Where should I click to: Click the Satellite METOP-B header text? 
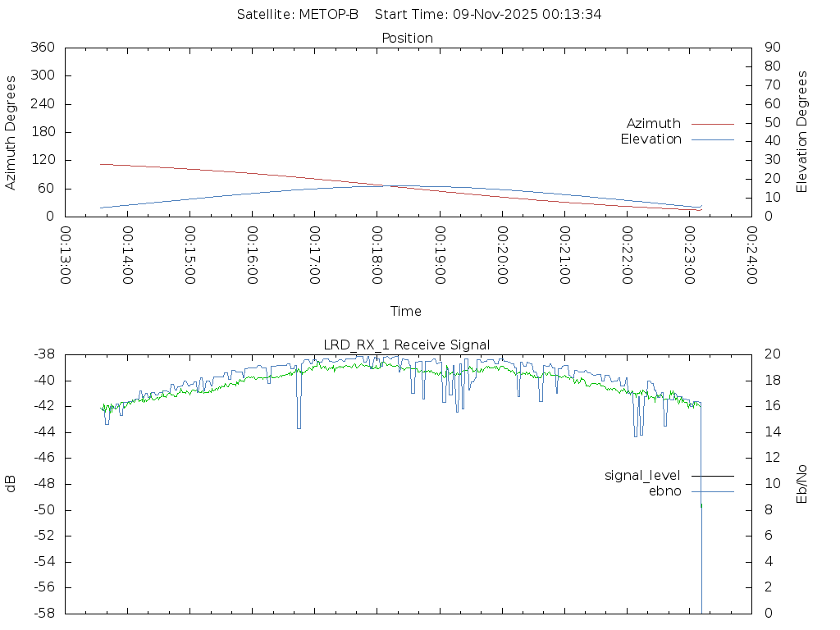[x=298, y=15]
